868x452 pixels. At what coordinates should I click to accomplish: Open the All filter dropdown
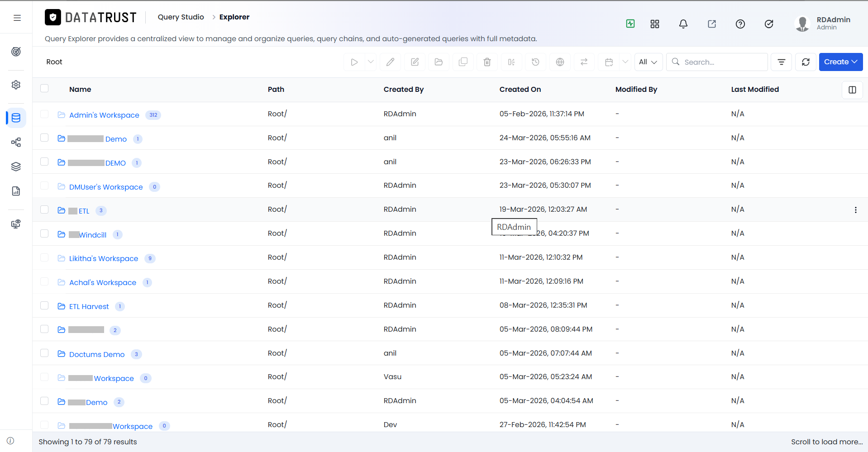pos(648,62)
